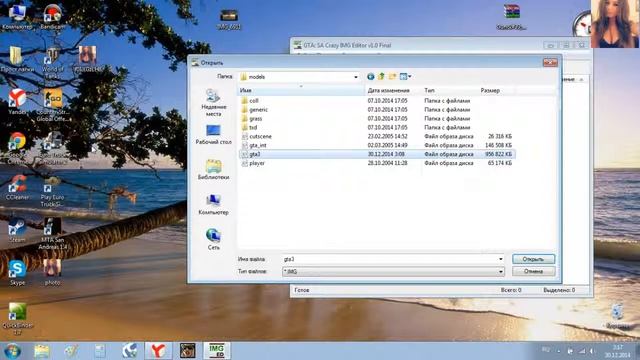This screenshot has width=640, height=360.
Task: Open photo desktop icon
Action: 53,273
